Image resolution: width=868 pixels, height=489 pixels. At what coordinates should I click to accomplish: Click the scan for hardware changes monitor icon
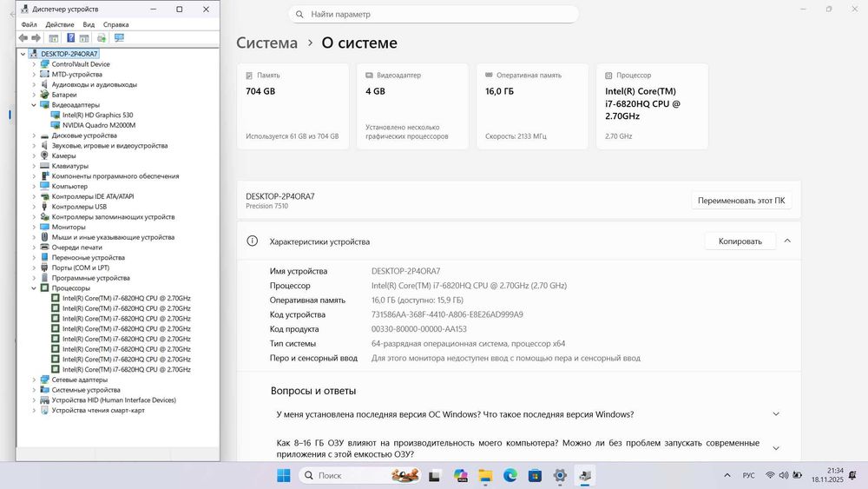coord(119,37)
